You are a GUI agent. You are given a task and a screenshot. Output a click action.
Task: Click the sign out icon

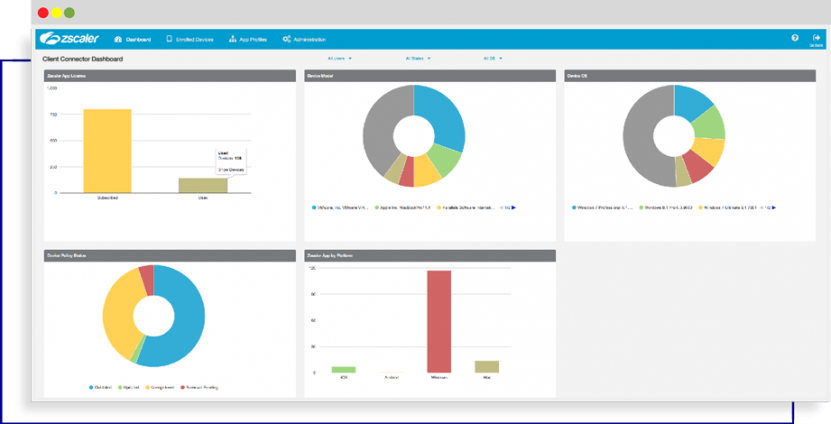click(816, 38)
